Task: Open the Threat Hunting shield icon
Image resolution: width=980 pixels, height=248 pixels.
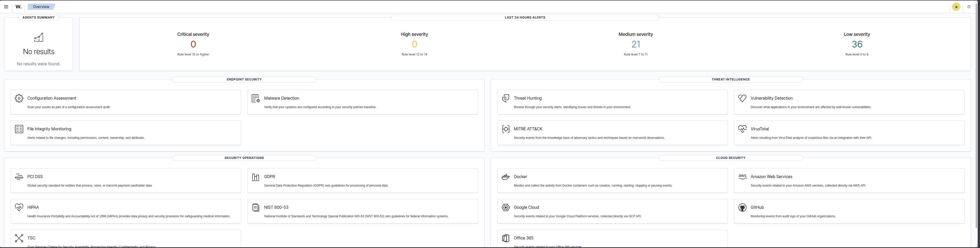Action: [x=505, y=98]
